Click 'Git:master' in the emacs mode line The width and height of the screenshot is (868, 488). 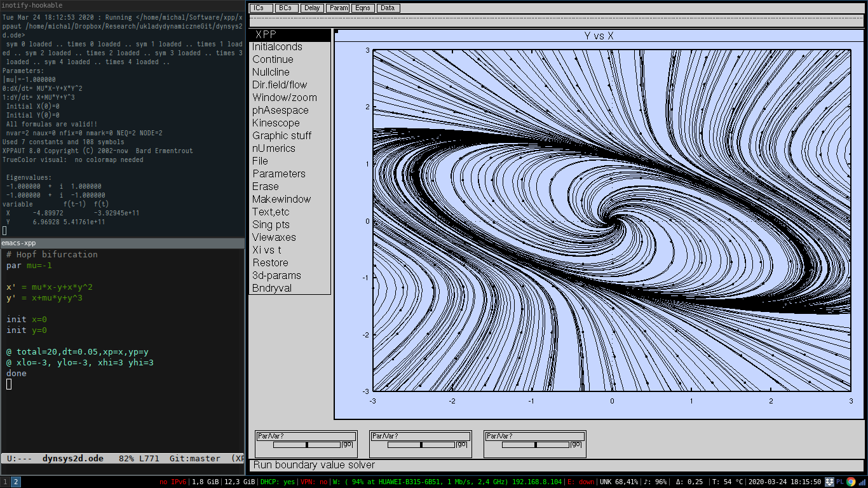pyautogui.click(x=195, y=458)
